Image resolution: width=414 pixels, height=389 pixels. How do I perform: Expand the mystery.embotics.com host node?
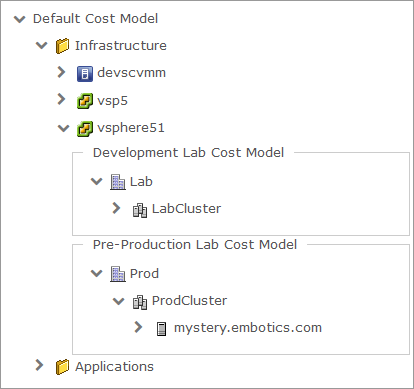[138, 327]
